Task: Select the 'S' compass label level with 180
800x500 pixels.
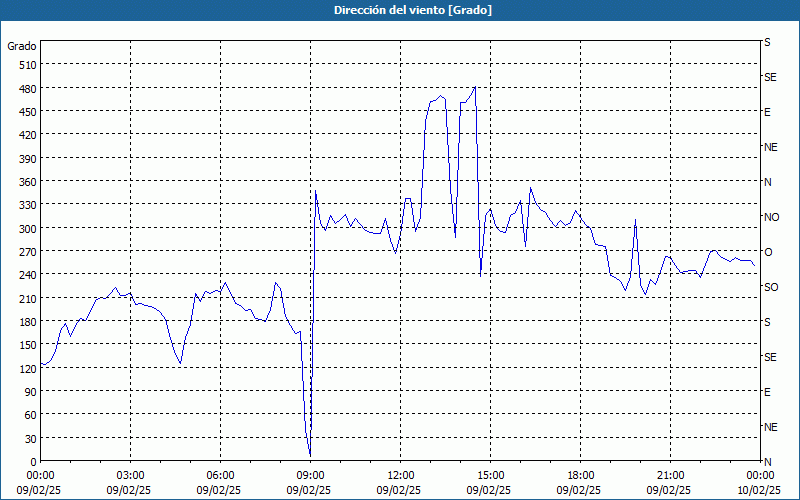Action: tap(767, 322)
